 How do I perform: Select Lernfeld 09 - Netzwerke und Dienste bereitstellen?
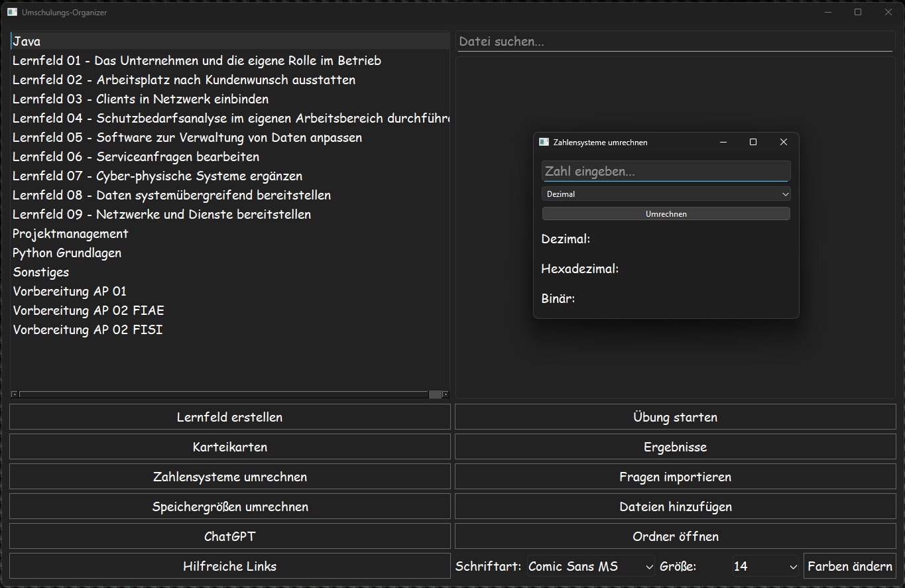pyautogui.click(x=230, y=214)
